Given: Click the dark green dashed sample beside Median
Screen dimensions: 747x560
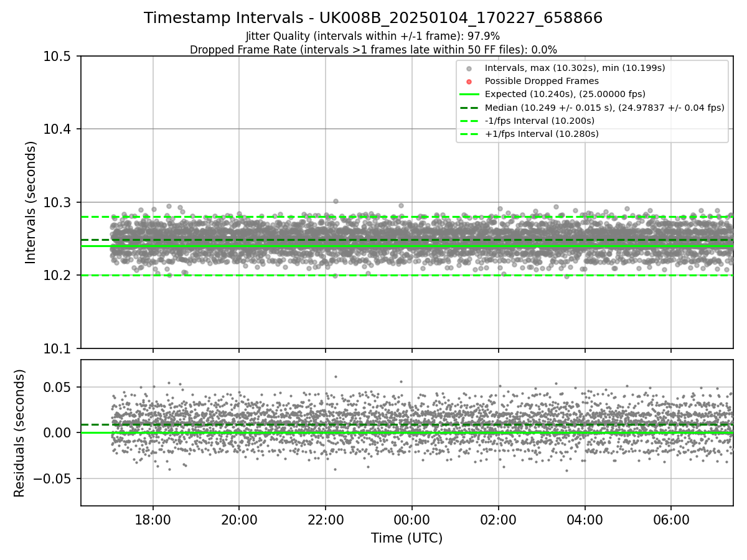Looking at the screenshot, I should pyautogui.click(x=469, y=108).
